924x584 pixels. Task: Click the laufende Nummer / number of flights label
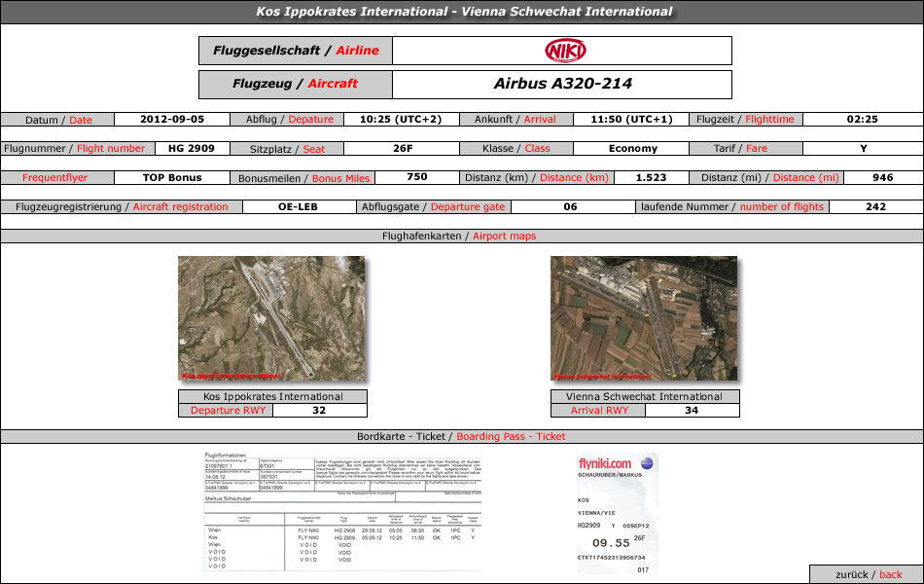(x=732, y=207)
